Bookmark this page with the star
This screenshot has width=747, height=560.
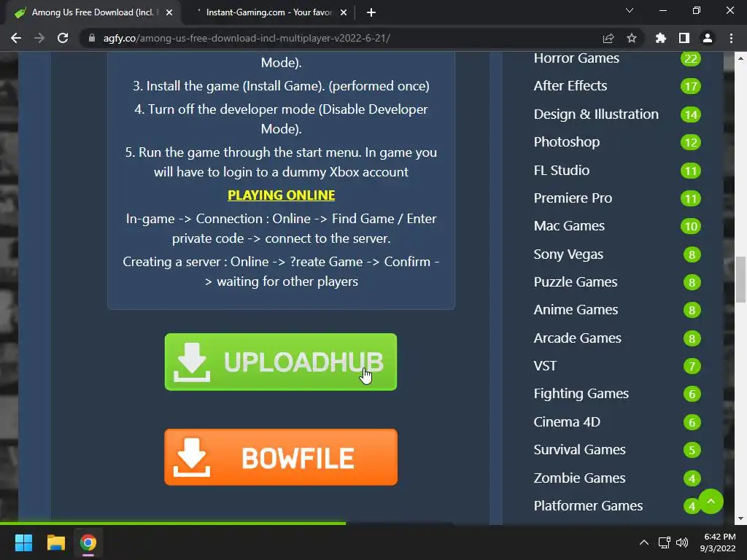tap(631, 38)
